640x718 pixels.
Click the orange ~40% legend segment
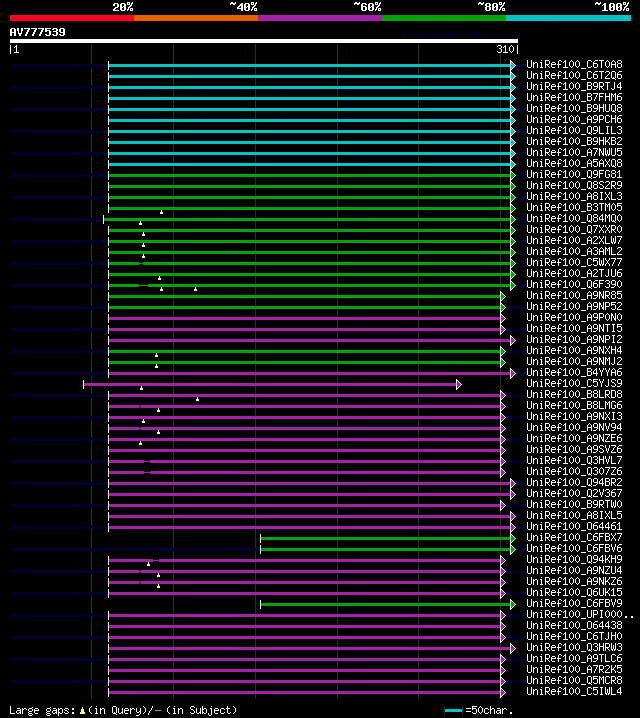(196, 18)
